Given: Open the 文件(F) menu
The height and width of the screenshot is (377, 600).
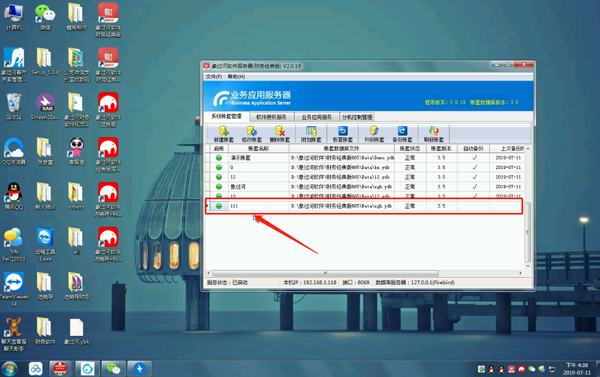Looking at the screenshot, I should pos(214,77).
